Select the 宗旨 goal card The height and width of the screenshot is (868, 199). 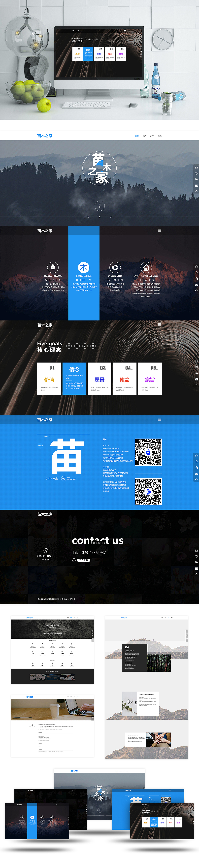[150, 379]
